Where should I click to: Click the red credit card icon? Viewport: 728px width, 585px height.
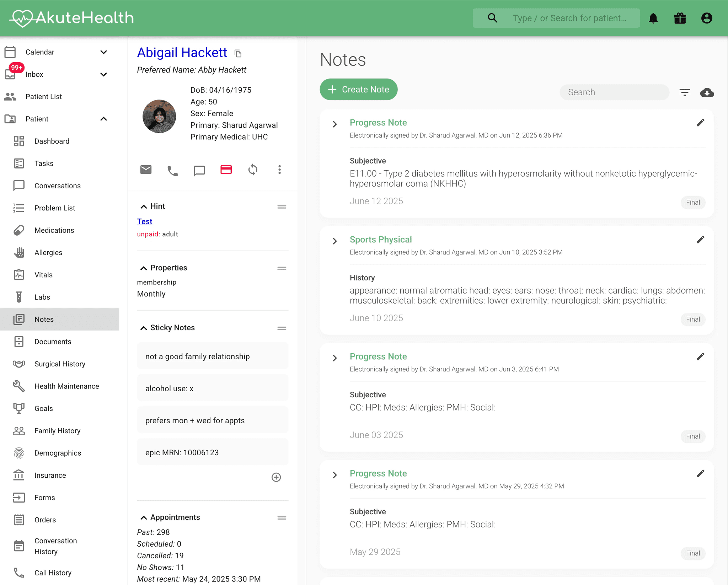(226, 170)
